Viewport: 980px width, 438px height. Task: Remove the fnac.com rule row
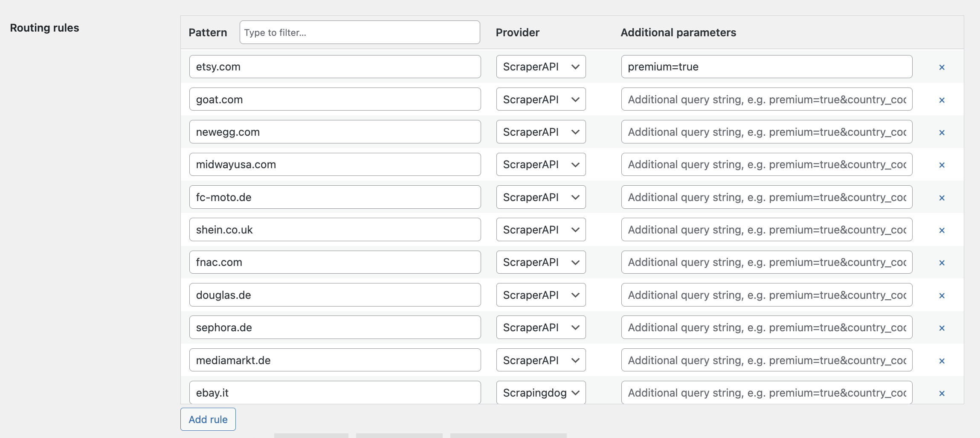[x=942, y=263]
